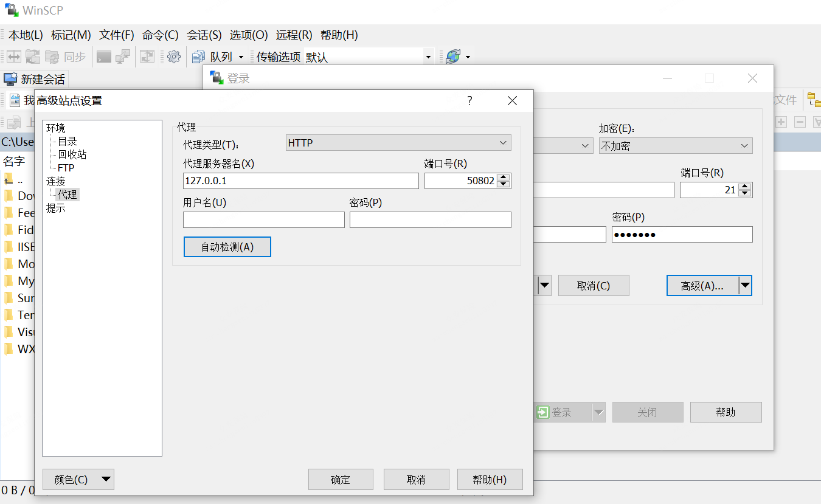Click the Compare directories icon

coord(13,57)
